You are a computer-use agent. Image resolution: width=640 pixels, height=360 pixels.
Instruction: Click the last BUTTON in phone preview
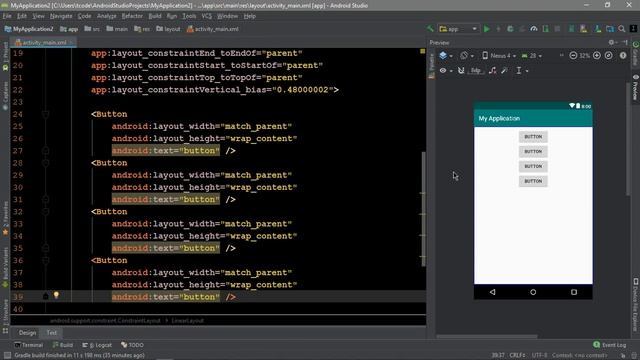pos(533,181)
